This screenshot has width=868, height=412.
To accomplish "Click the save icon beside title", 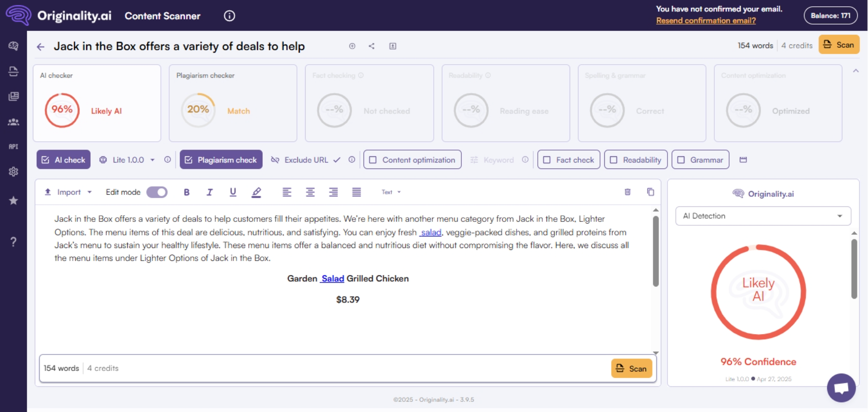I will click(393, 46).
